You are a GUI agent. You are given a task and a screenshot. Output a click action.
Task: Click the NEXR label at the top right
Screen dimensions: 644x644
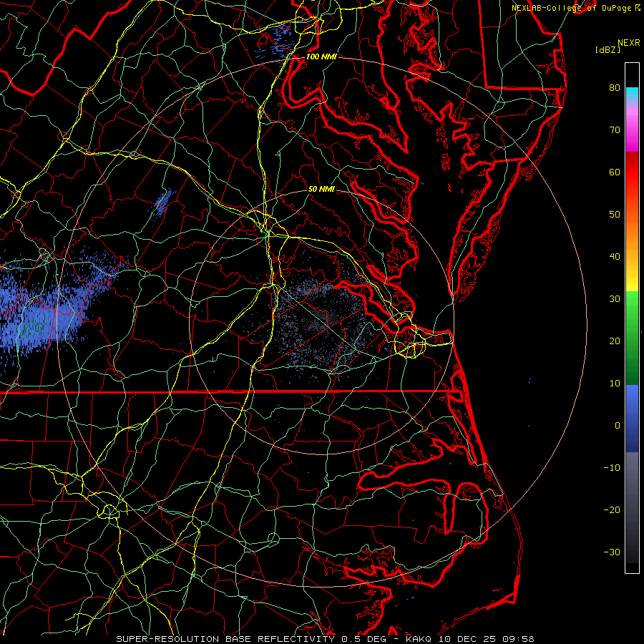[628, 43]
